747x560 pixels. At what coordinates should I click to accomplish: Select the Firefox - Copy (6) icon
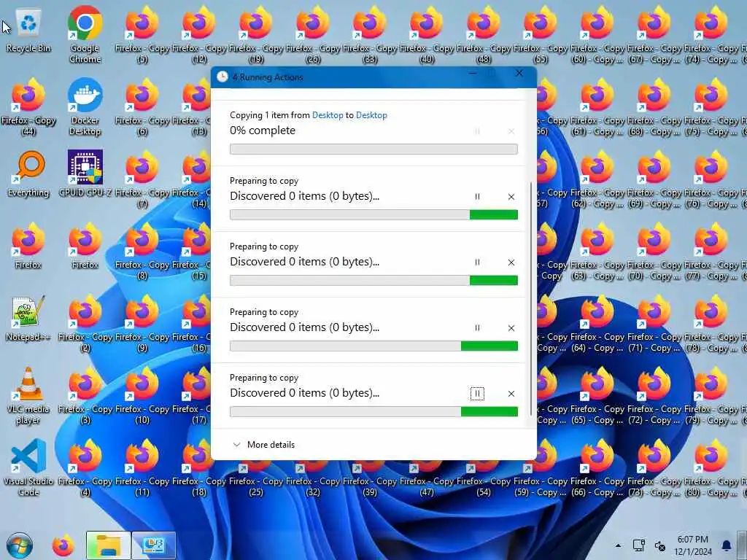(142, 106)
